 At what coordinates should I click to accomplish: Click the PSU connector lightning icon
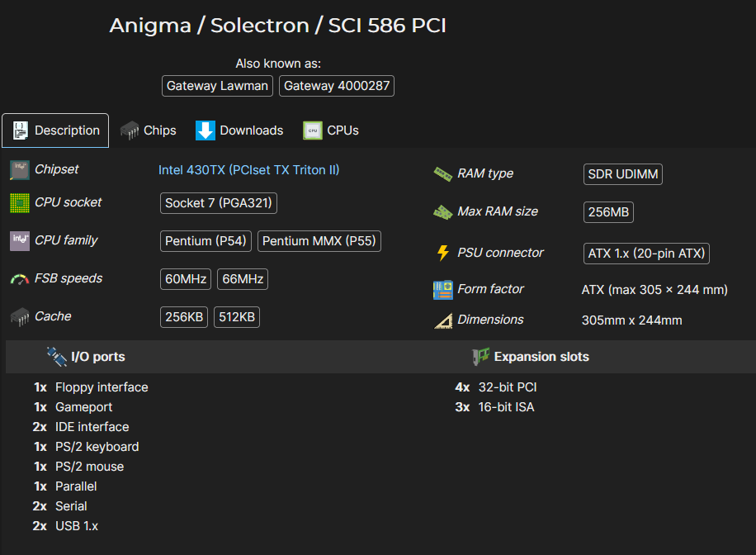click(442, 253)
